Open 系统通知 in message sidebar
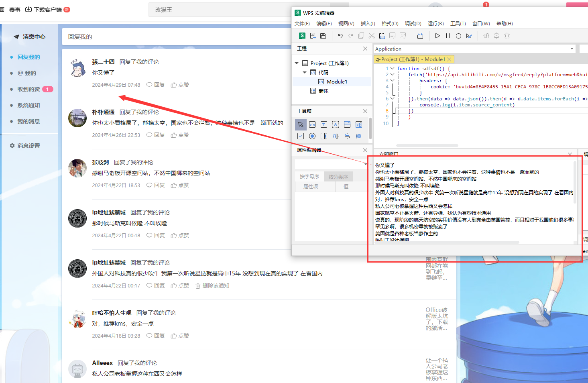The width and height of the screenshot is (588, 383). click(x=28, y=105)
